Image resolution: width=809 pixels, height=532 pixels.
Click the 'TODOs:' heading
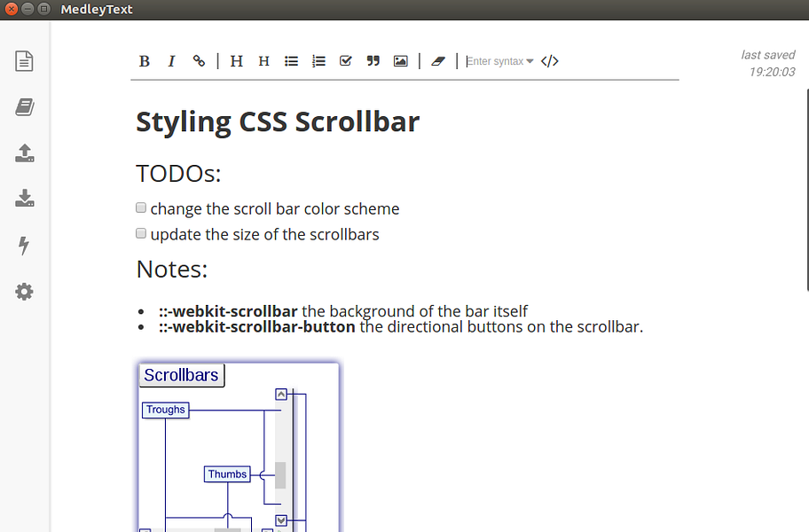(178, 174)
